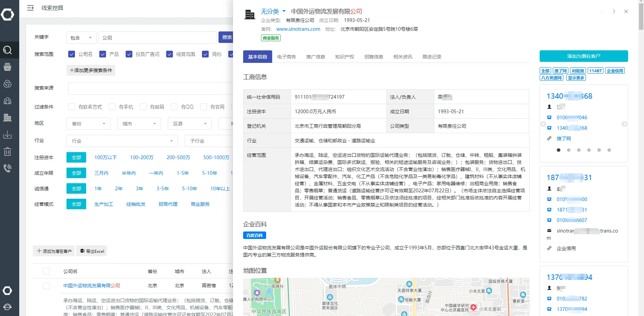
Task: Switch to the 电子商务 tab
Action: 286,57
